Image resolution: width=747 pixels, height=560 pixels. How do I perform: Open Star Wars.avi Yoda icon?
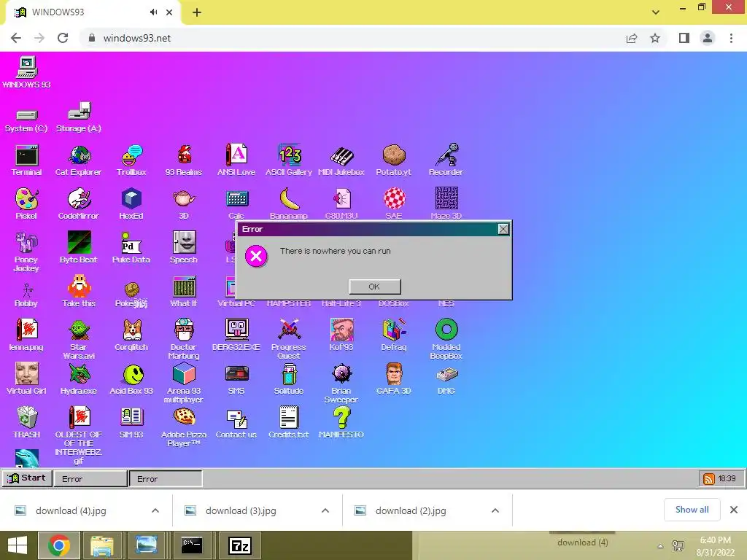79,340
